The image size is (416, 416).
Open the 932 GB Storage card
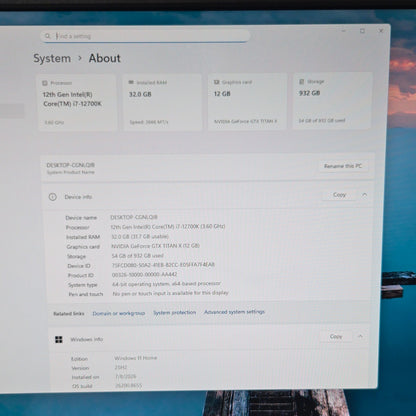tap(332, 101)
